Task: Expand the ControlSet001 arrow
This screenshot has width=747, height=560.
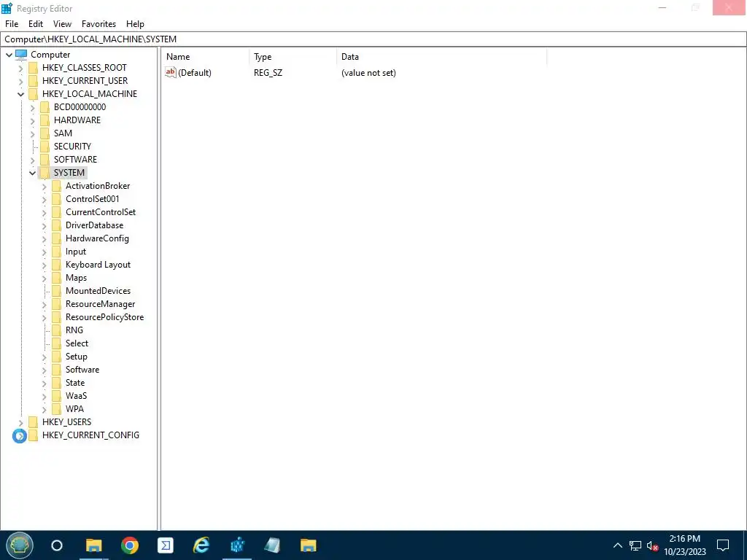Action: pos(44,200)
